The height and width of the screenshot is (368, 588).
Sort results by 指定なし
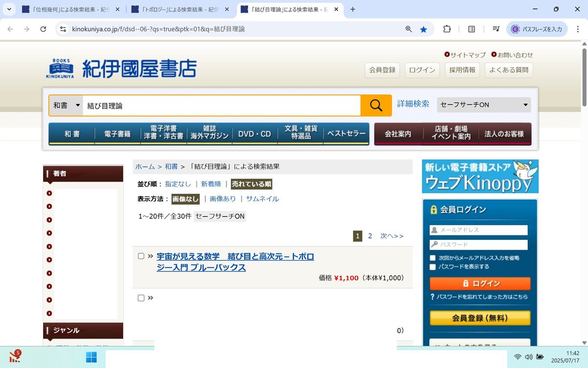(178, 184)
